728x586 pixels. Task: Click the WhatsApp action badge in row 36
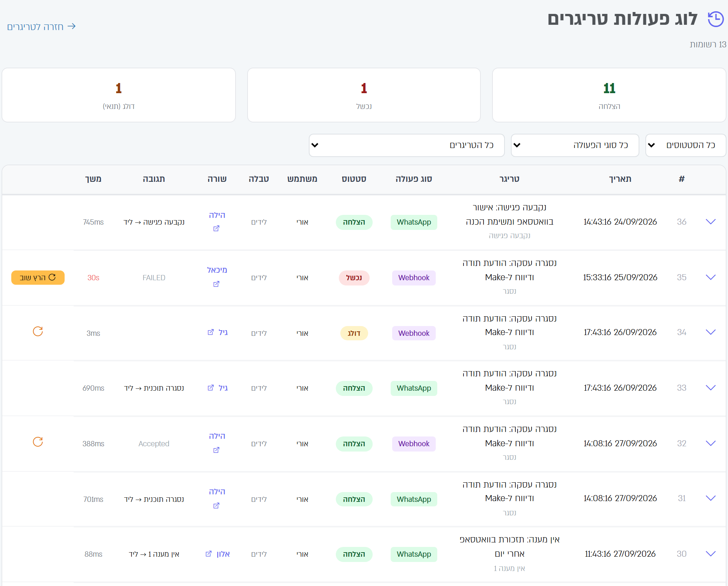point(414,222)
